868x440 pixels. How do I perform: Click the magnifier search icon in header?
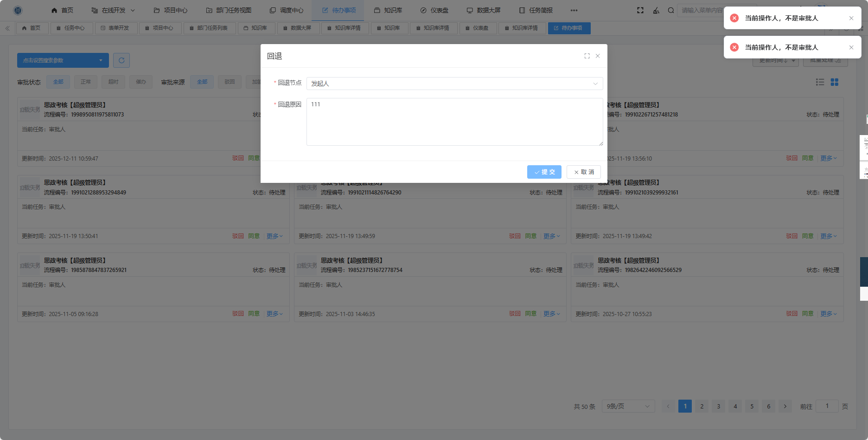[671, 10]
